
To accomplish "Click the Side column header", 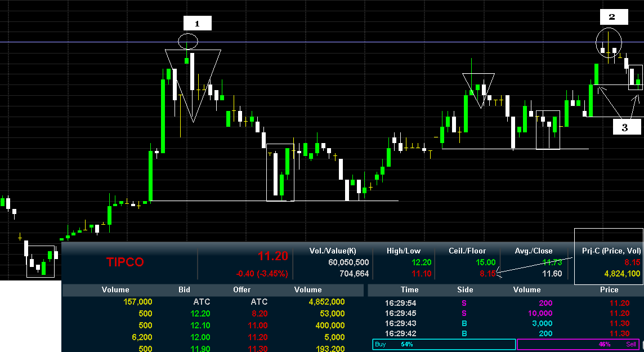I will [465, 290].
